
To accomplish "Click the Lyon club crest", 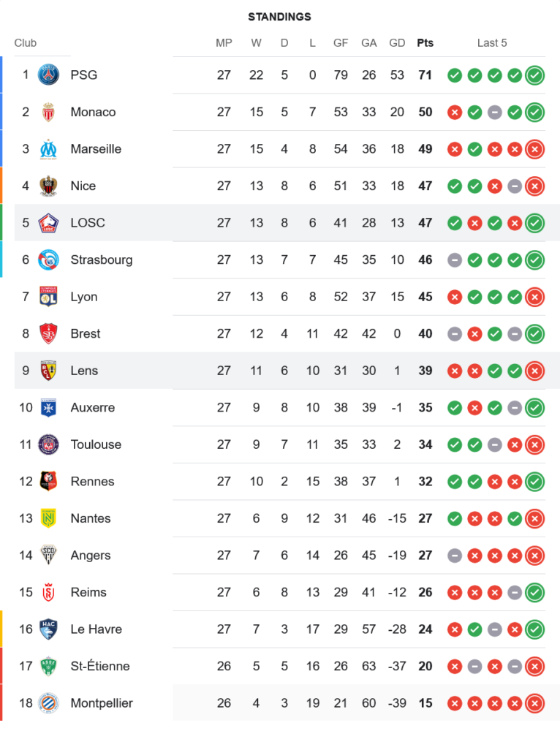I will (48, 297).
